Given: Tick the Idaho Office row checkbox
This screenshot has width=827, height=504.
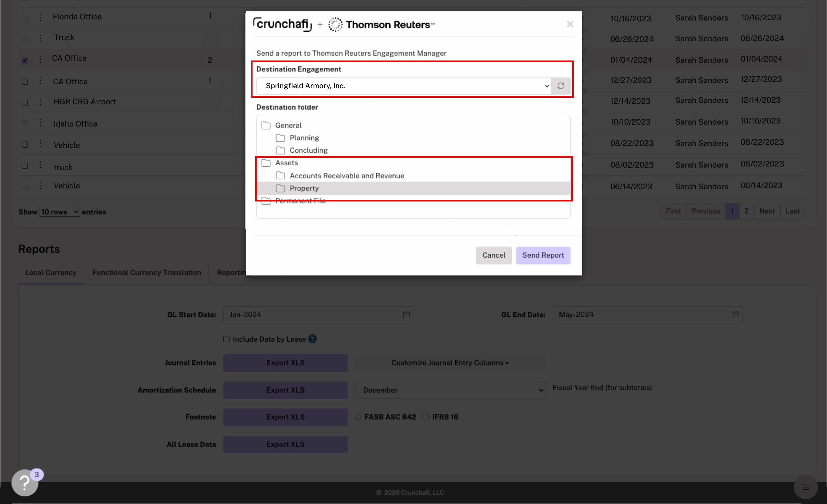Looking at the screenshot, I should 25,124.
